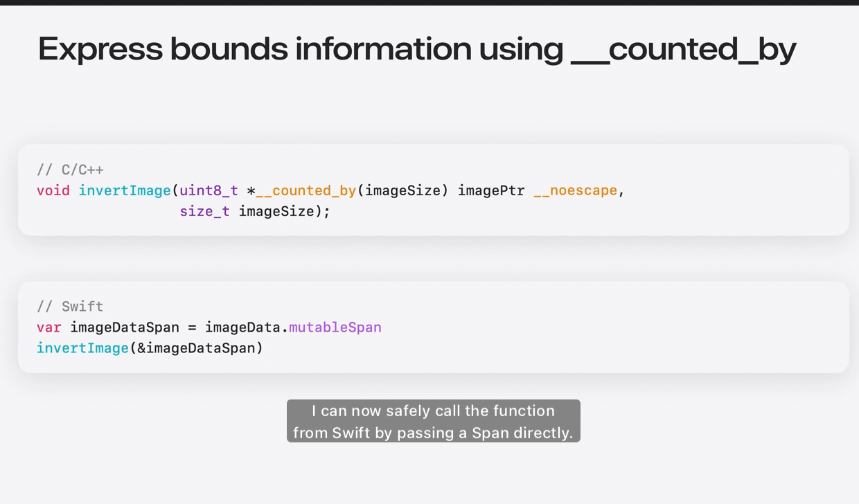
Task: Click the uint8_t type in C declaration
Action: click(209, 190)
